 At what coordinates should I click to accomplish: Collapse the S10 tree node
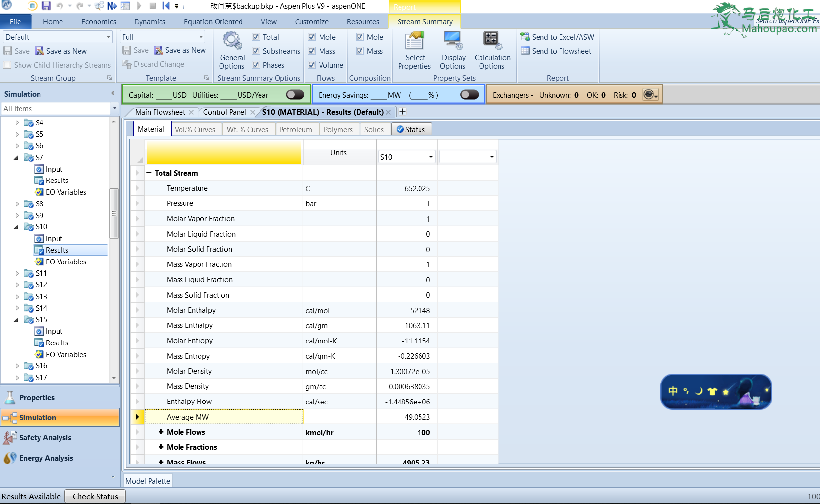[16, 227]
